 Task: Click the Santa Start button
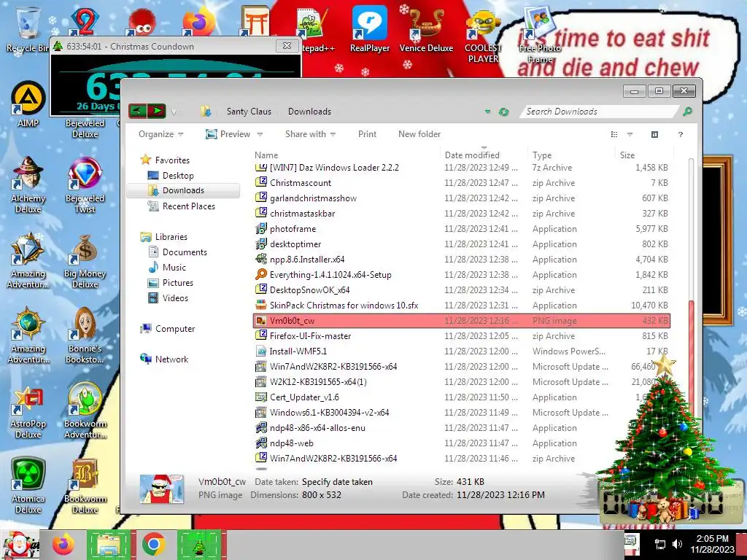pyautogui.click(x=20, y=545)
